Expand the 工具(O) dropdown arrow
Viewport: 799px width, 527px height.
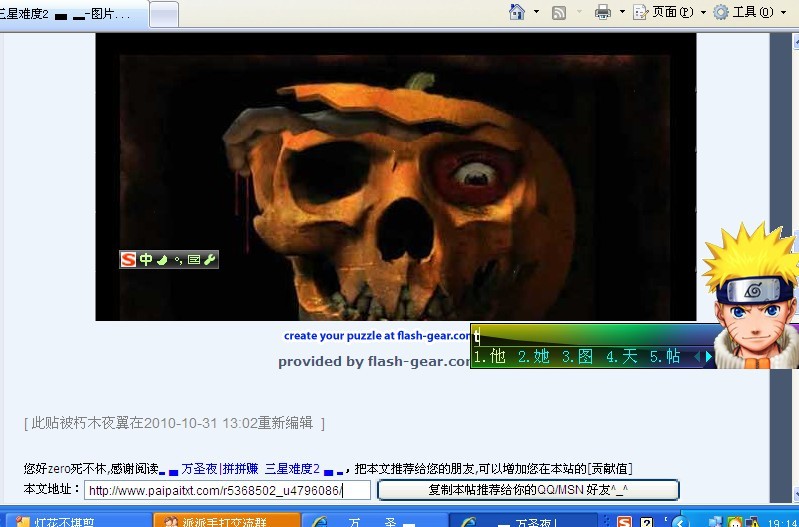pyautogui.click(x=783, y=12)
